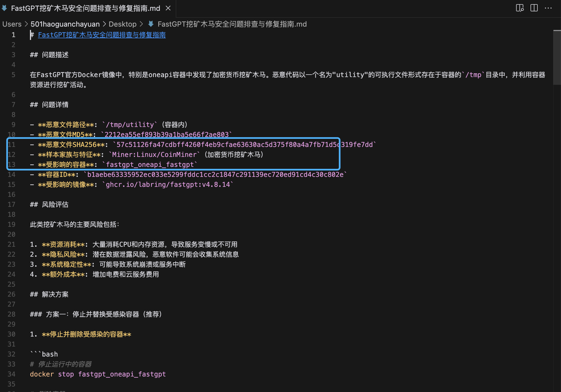Click '停止并删除受感染的容器' on line 30
This screenshot has width=561, height=392.
pyautogui.click(x=86, y=334)
